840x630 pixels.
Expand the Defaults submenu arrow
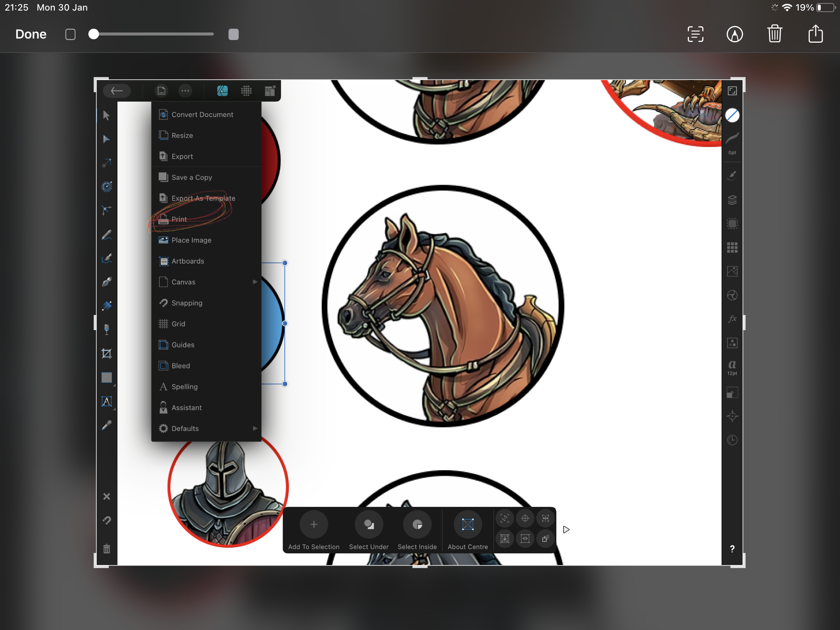(x=255, y=428)
